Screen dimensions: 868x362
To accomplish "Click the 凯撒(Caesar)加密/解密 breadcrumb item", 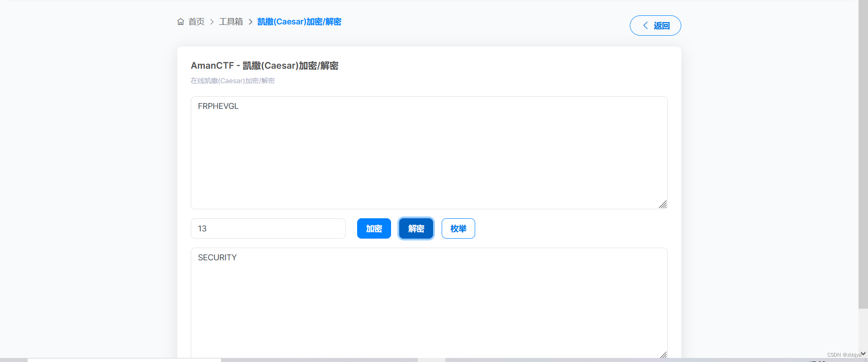I will tap(299, 22).
